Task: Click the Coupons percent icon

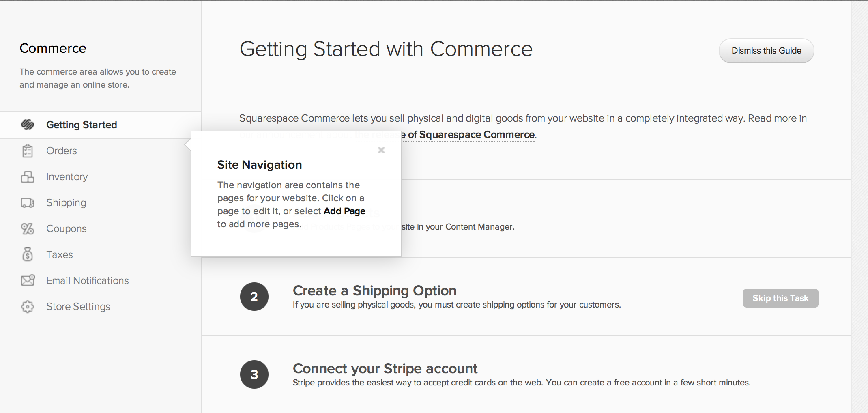Action: [x=28, y=228]
